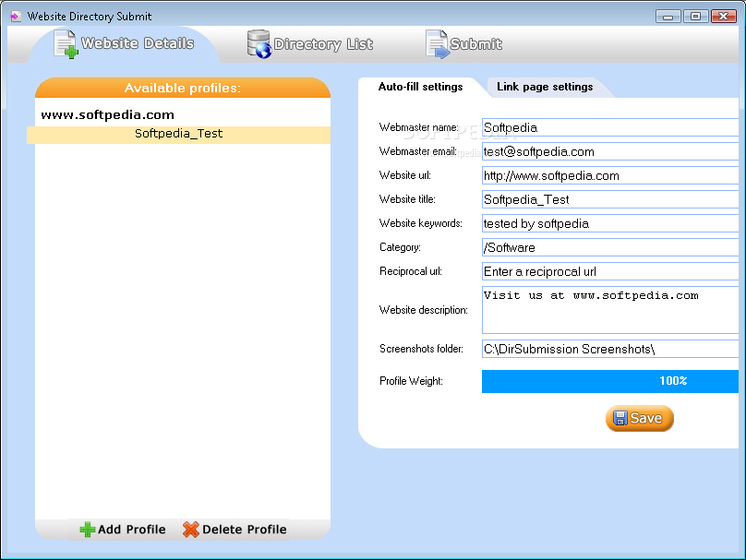The image size is (746, 560).
Task: Click the Save button
Action: click(x=640, y=418)
